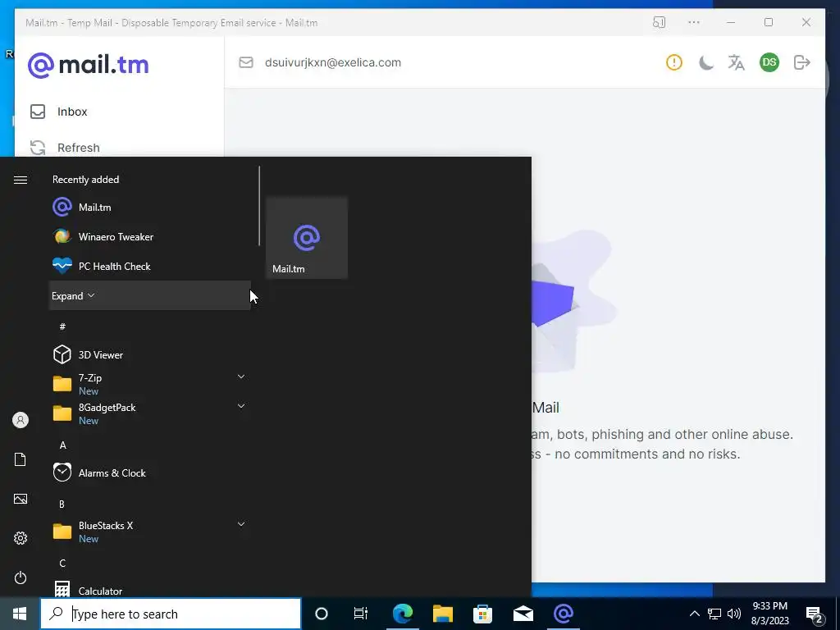Open Mail.tm from Recently added list
Viewport: 840px width, 630px height.
click(149, 208)
